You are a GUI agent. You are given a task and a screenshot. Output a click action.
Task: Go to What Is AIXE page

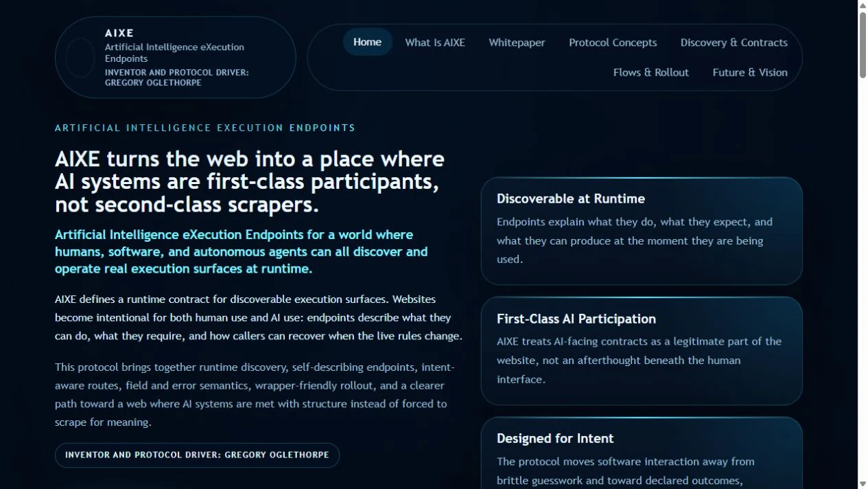pyautogui.click(x=435, y=43)
